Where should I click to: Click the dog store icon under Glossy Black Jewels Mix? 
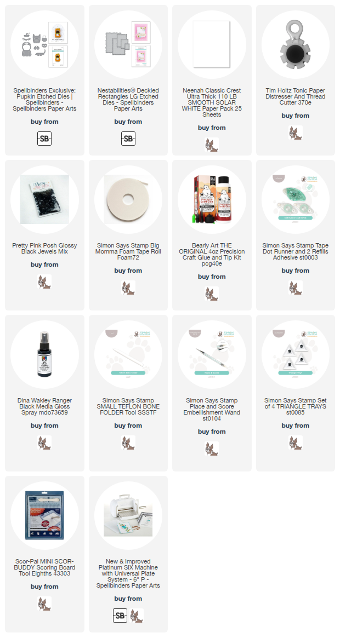pyautogui.click(x=44, y=281)
